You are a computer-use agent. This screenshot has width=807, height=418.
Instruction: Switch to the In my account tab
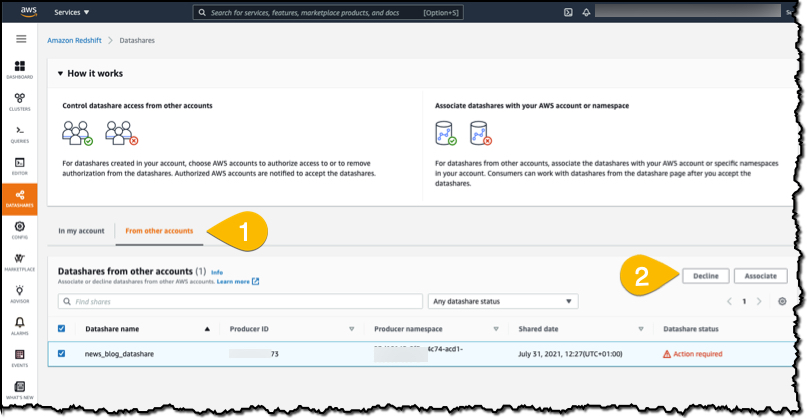pos(81,231)
